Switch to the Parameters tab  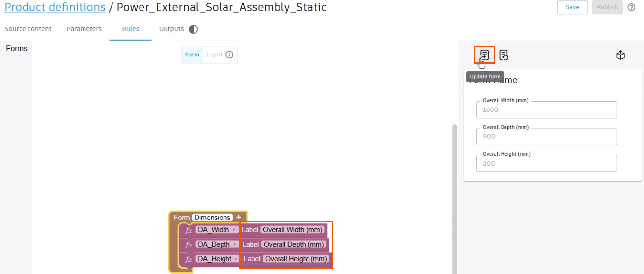click(84, 29)
